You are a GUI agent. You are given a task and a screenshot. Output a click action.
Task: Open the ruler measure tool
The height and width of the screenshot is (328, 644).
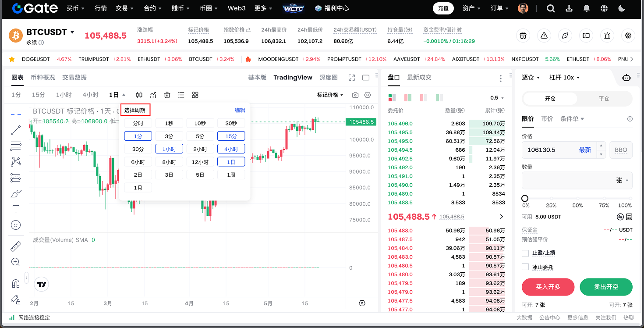(16, 246)
